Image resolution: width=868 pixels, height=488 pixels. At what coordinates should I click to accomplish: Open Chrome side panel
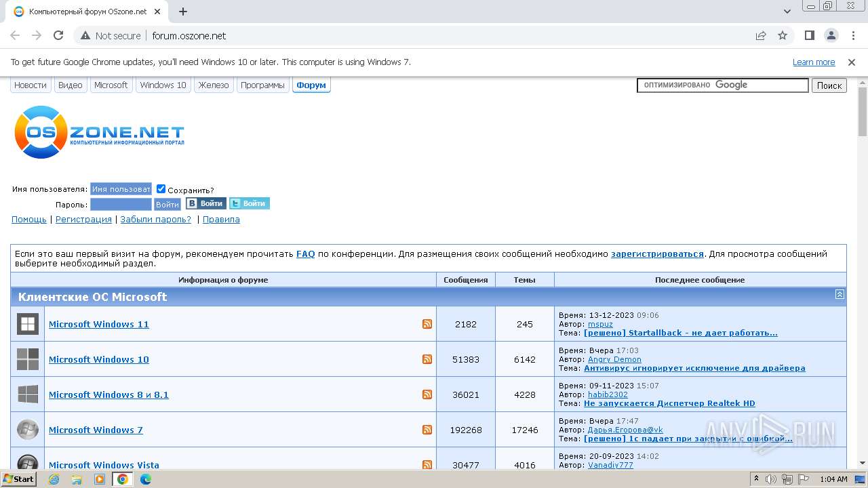(809, 35)
